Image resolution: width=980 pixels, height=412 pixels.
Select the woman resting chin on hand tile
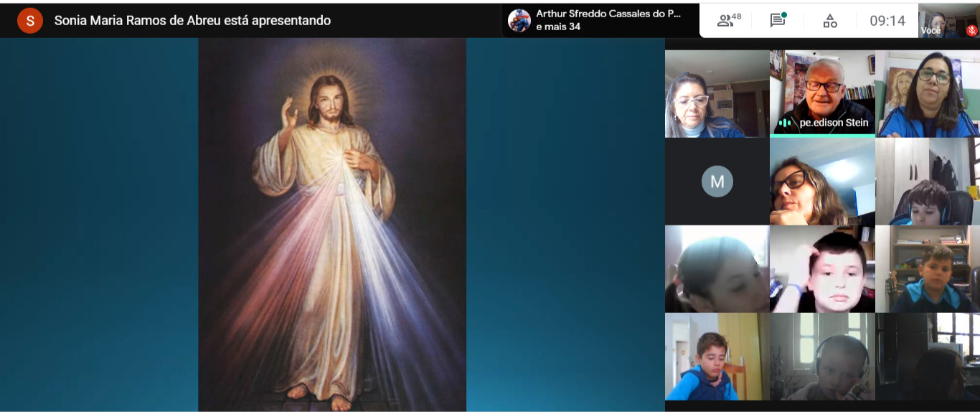coord(822,181)
